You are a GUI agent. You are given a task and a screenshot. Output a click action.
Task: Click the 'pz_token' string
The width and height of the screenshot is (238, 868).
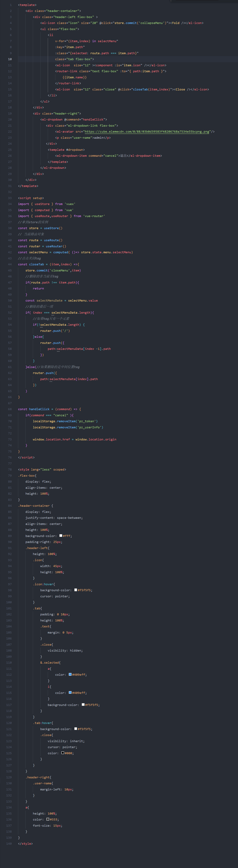[x=87, y=421]
